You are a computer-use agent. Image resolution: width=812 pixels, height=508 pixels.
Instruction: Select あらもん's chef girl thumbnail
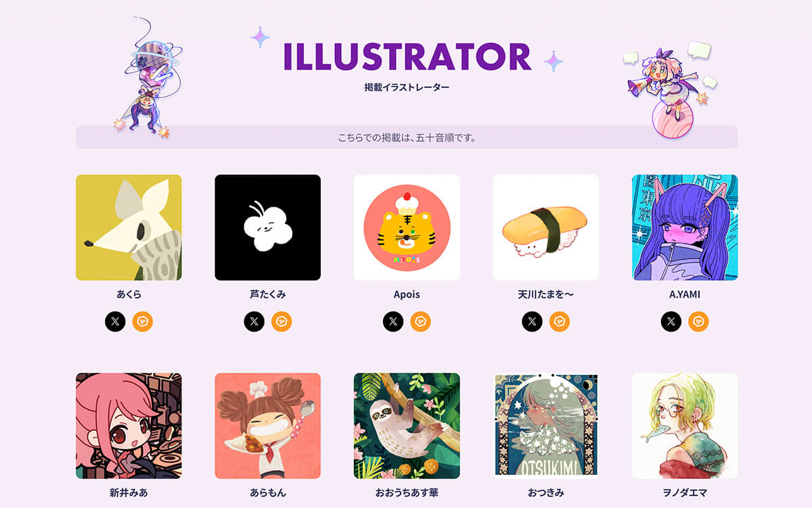coord(268,426)
